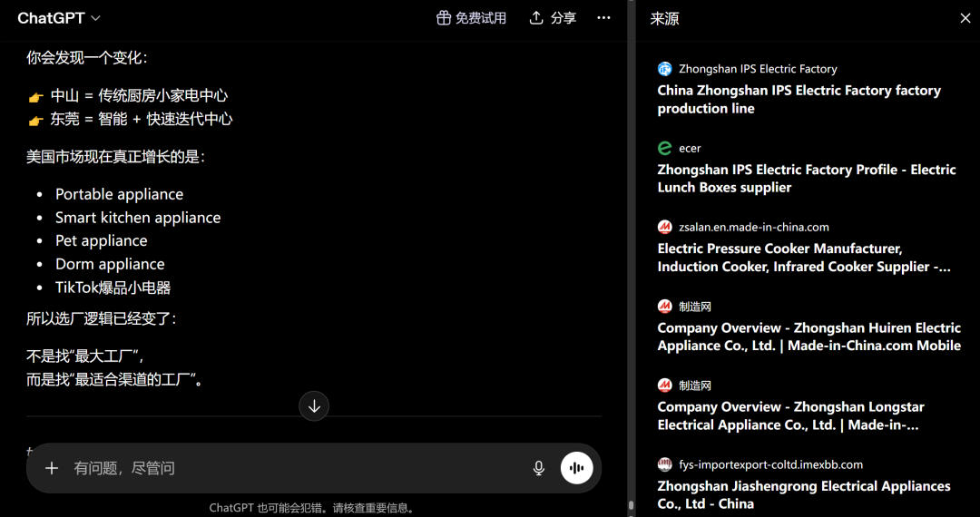Click the Pet appliance bullet text

(x=102, y=240)
